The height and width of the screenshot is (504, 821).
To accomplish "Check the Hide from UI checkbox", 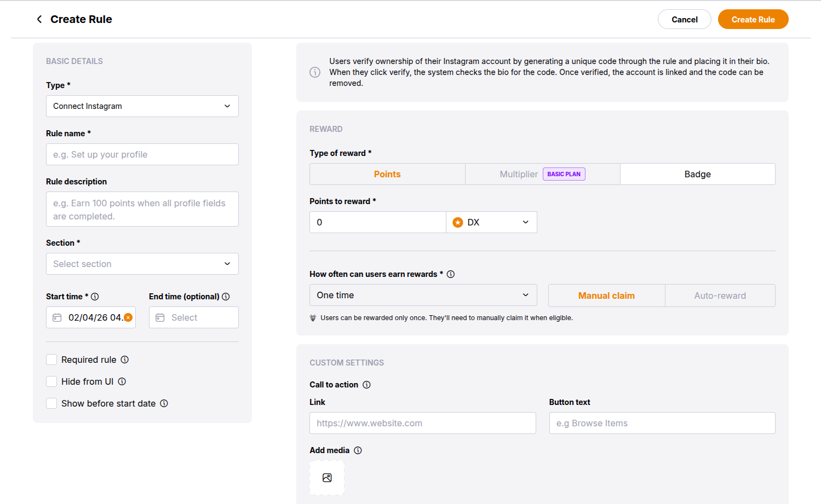I will point(51,381).
